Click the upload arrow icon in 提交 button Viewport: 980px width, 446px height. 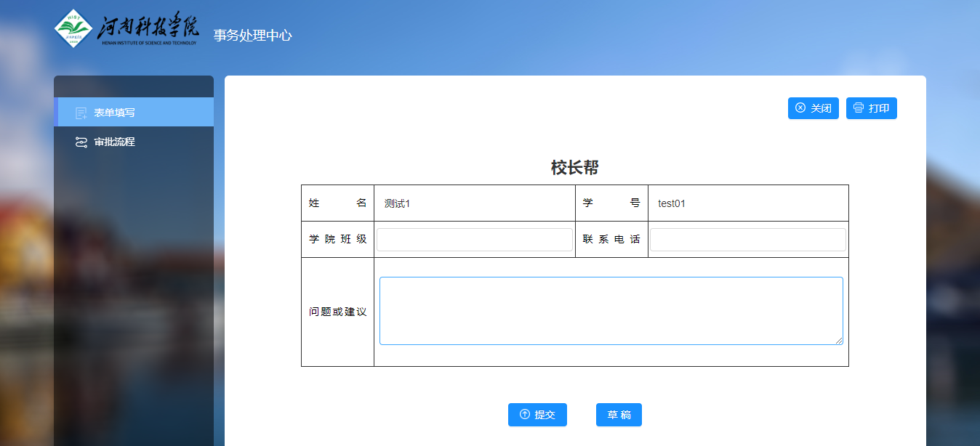(x=524, y=415)
